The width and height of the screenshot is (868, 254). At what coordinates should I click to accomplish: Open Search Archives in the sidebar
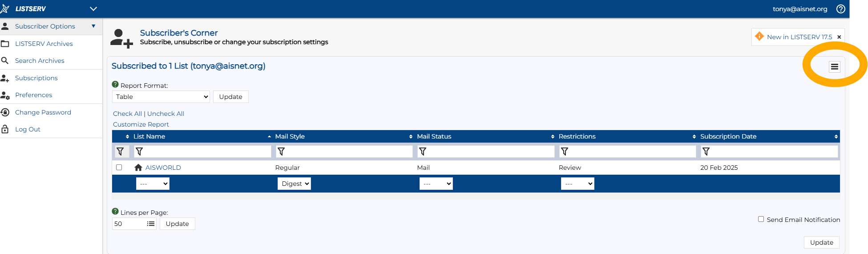pos(40,61)
